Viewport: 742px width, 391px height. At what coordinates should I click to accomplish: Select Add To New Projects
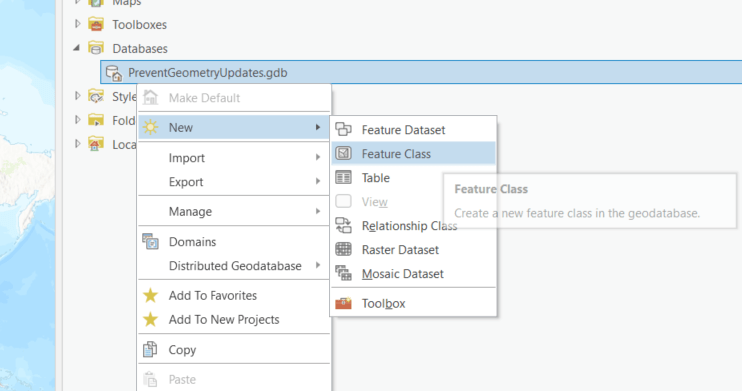(x=234, y=320)
